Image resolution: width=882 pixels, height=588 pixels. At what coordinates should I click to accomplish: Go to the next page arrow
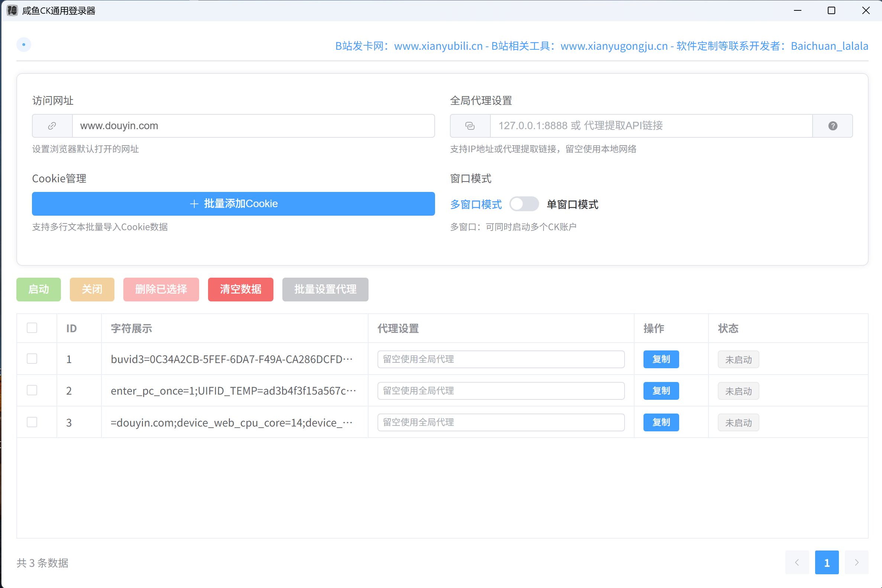856,562
